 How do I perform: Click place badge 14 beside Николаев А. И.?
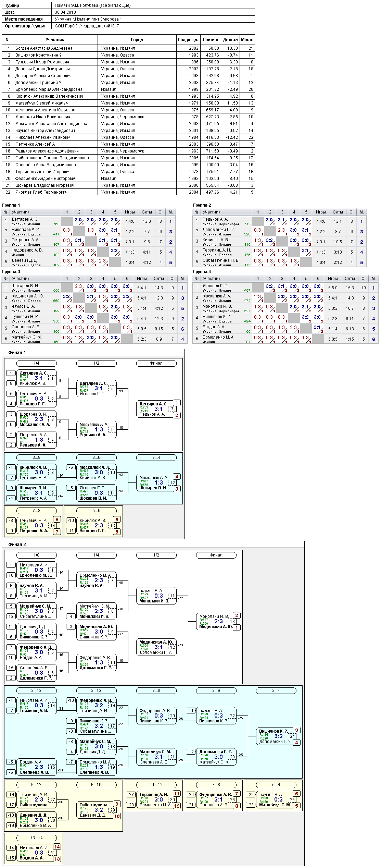coord(57,847)
